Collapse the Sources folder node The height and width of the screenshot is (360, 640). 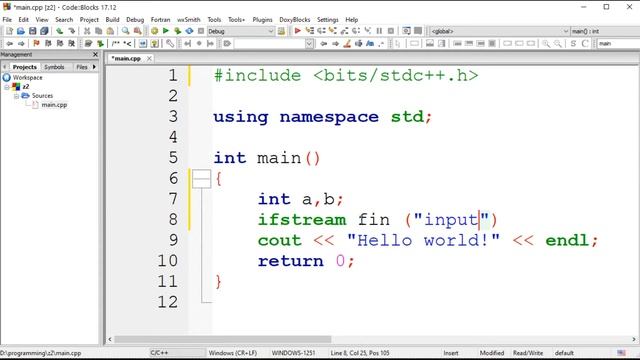[x=16, y=96]
